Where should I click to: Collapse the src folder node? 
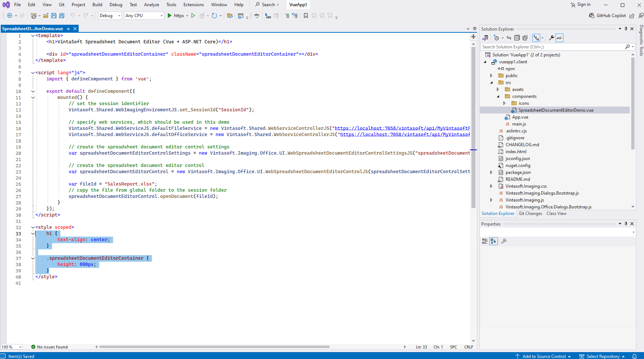click(491, 83)
